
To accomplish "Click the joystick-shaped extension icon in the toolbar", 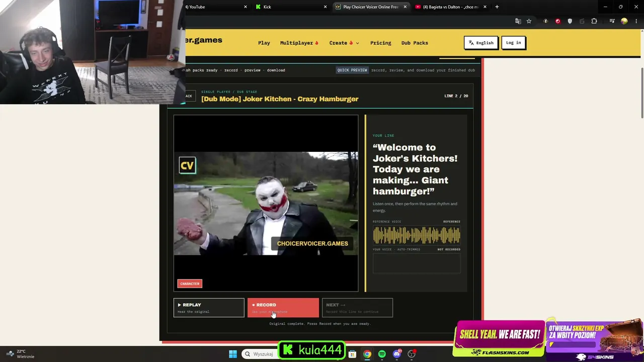I will pyautogui.click(x=545, y=21).
